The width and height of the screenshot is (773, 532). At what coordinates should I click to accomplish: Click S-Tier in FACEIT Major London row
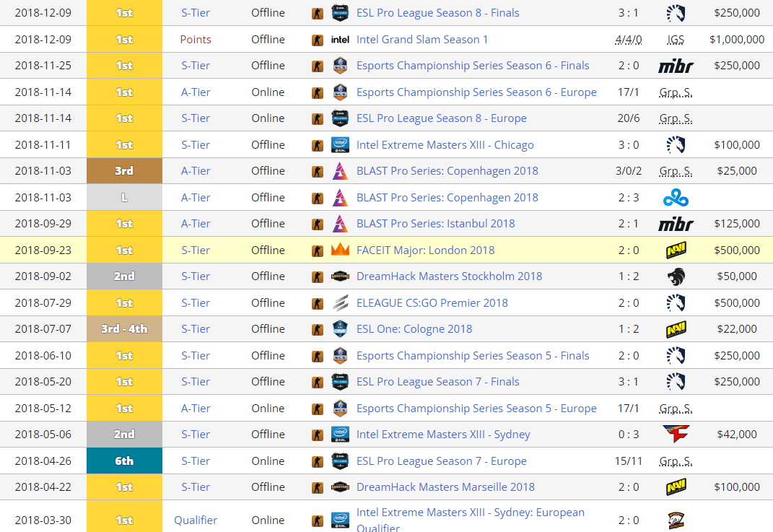tap(196, 250)
